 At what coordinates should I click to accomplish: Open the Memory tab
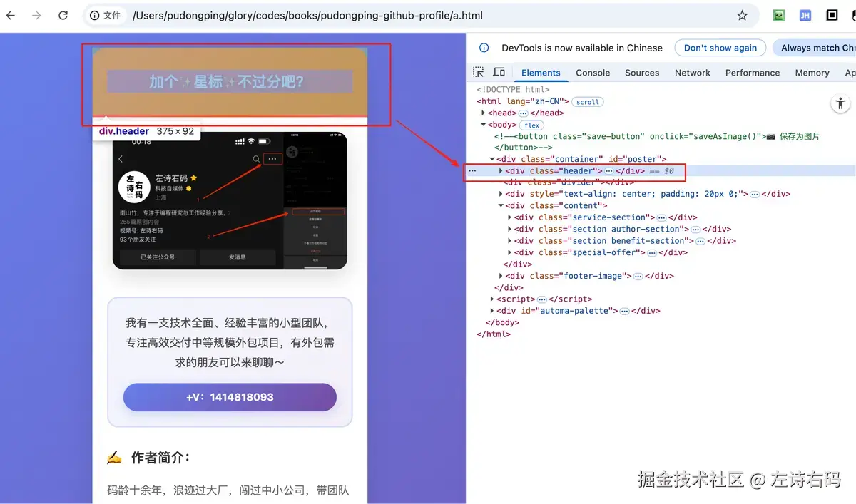pos(812,73)
